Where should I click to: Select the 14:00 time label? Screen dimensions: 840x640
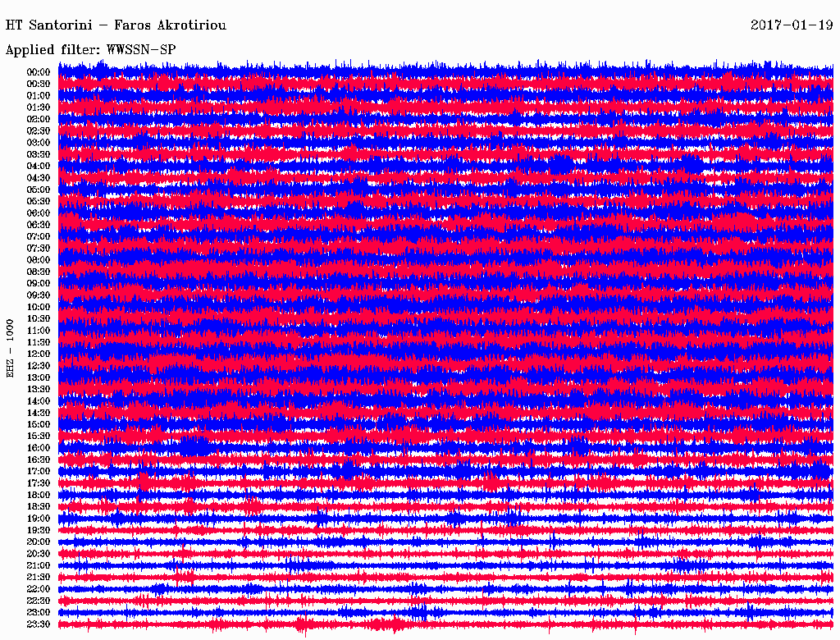[x=39, y=401]
